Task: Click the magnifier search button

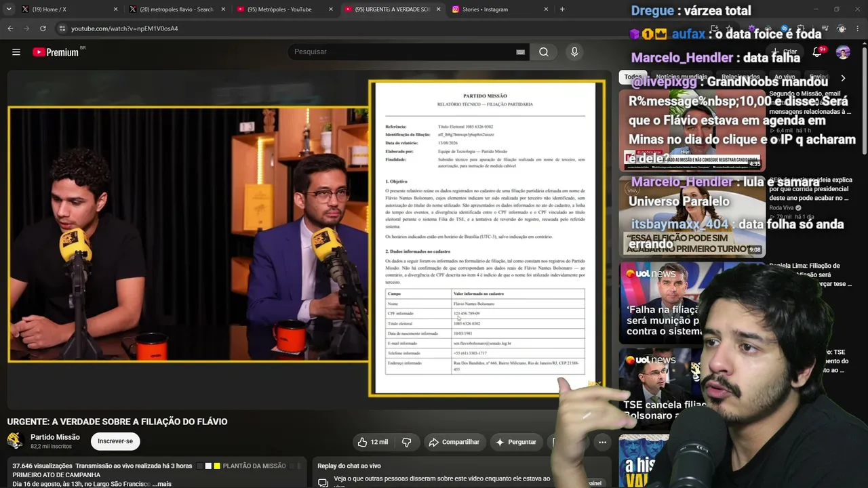Action: (x=544, y=52)
